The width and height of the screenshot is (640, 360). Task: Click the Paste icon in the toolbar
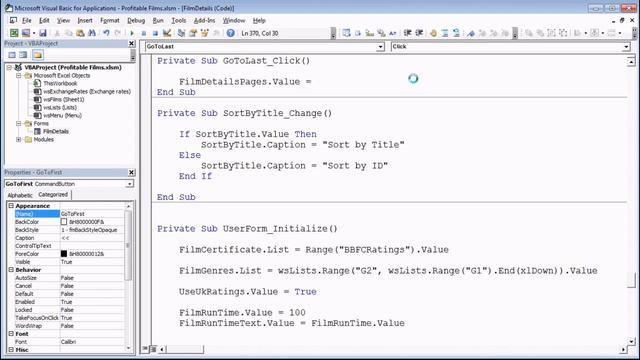[80, 33]
